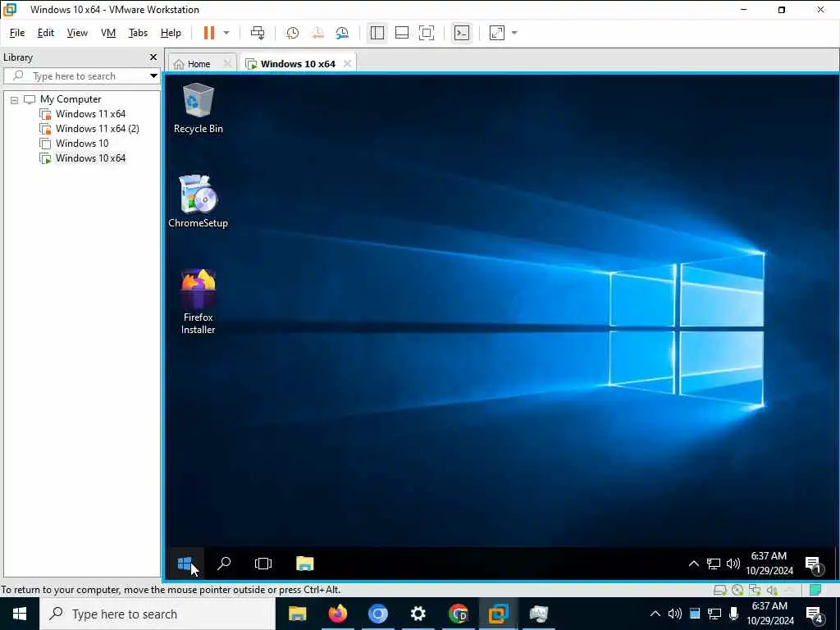Toggle the thumbnail bar toolbar button
This screenshot has height=630, width=840.
coord(402,33)
